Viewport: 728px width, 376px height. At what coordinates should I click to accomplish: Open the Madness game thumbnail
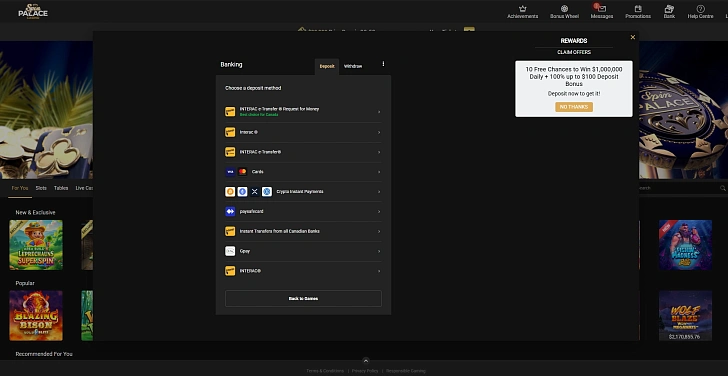[685, 245]
